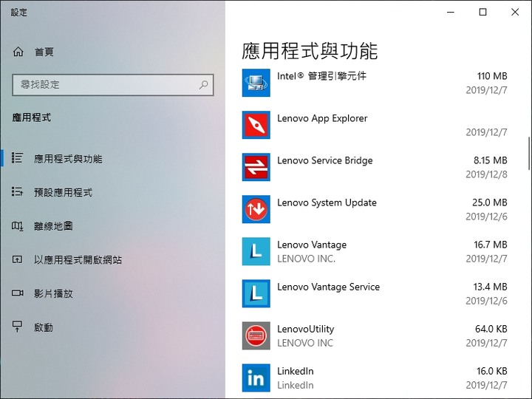Click the 16.0 KB size value
The width and height of the screenshot is (532, 399).
click(x=491, y=371)
